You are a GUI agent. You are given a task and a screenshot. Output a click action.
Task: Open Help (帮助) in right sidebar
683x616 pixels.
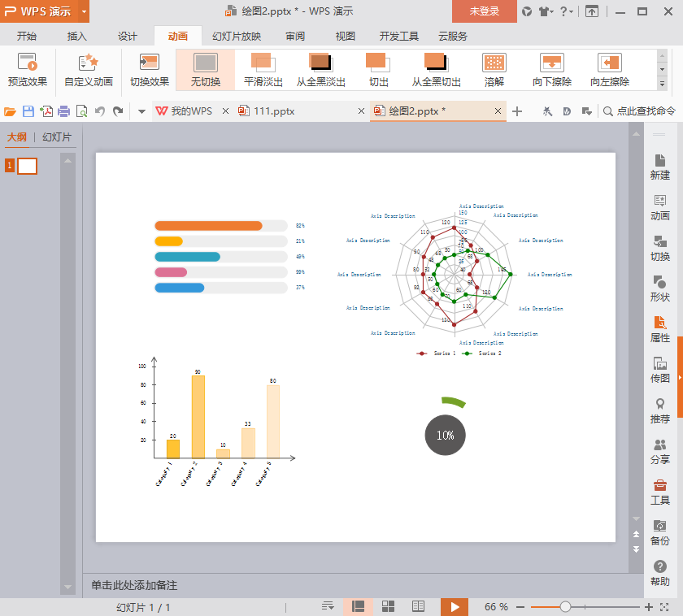pyautogui.click(x=660, y=573)
